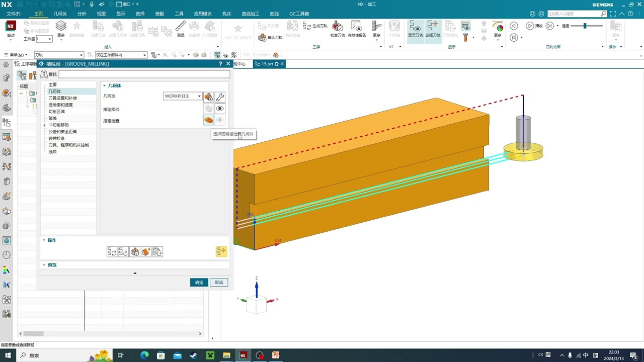Click the Generate tool path operation icon
Screen dimensions: 644x362
click(112, 252)
